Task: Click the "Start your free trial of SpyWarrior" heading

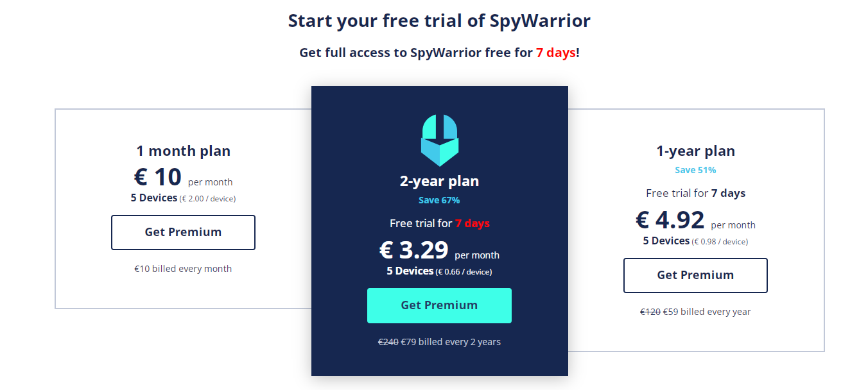Action: 439,21
